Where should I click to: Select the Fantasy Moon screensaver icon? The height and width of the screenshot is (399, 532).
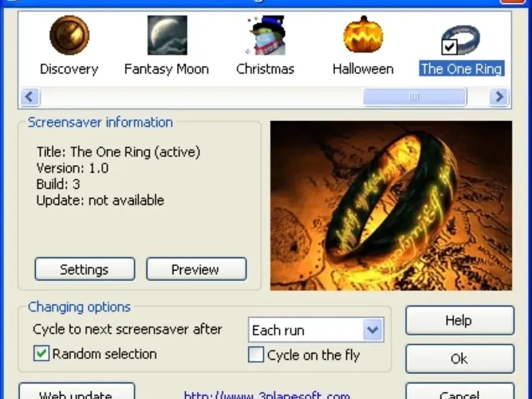click(168, 35)
